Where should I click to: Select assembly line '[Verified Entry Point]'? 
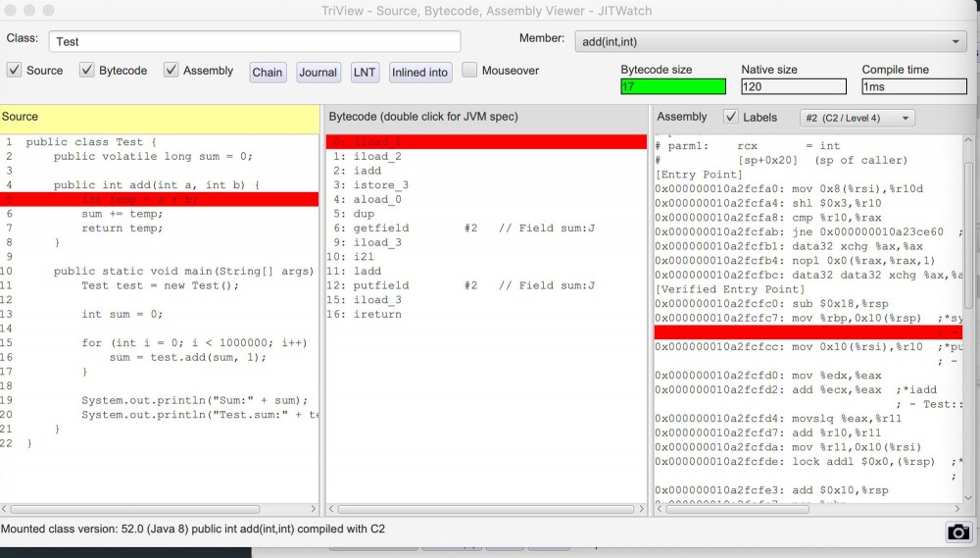730,289
